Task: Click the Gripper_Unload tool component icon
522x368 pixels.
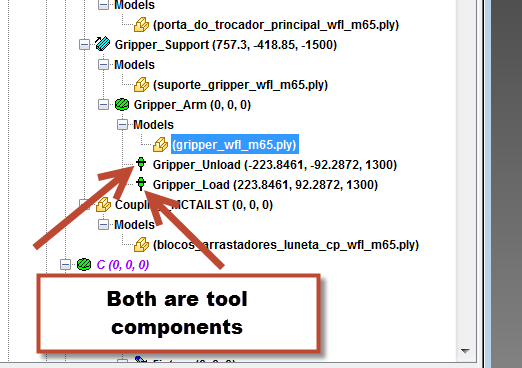Action: tap(141, 164)
